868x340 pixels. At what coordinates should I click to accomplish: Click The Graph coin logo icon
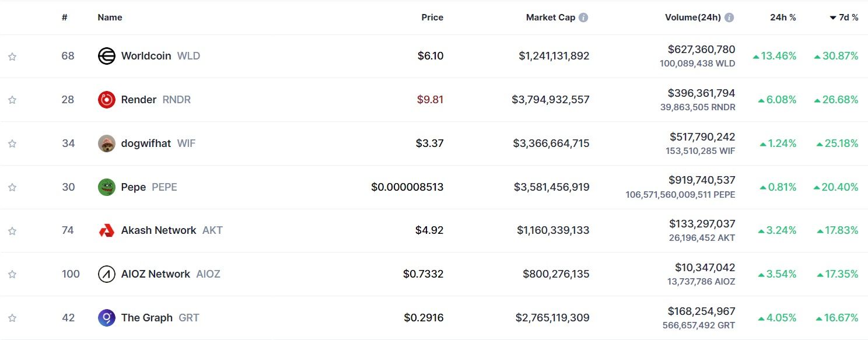point(107,318)
